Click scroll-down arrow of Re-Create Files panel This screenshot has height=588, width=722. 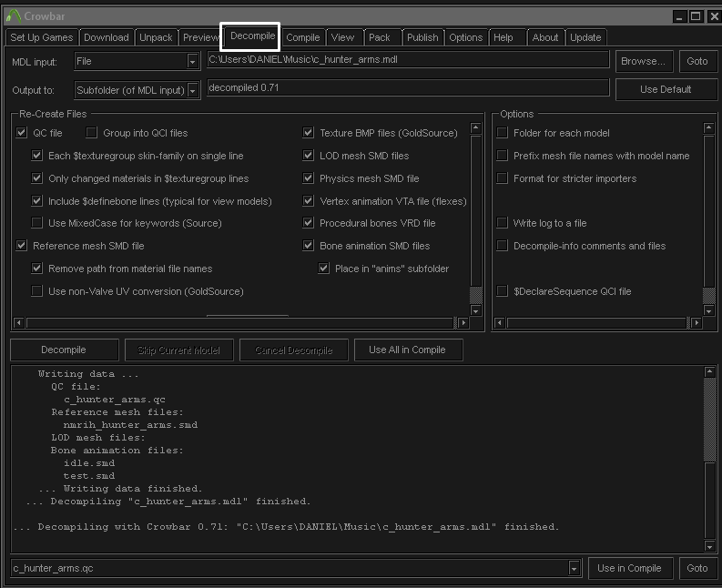coord(475,310)
